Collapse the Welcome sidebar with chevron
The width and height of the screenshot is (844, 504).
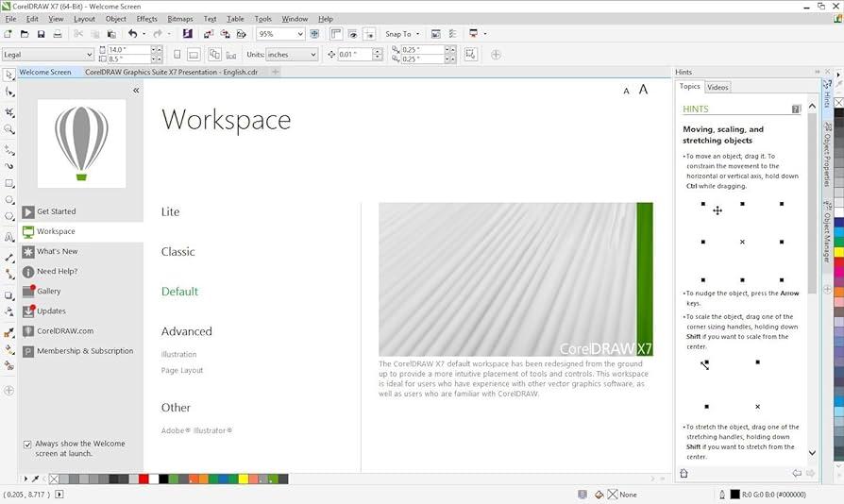pos(136,91)
